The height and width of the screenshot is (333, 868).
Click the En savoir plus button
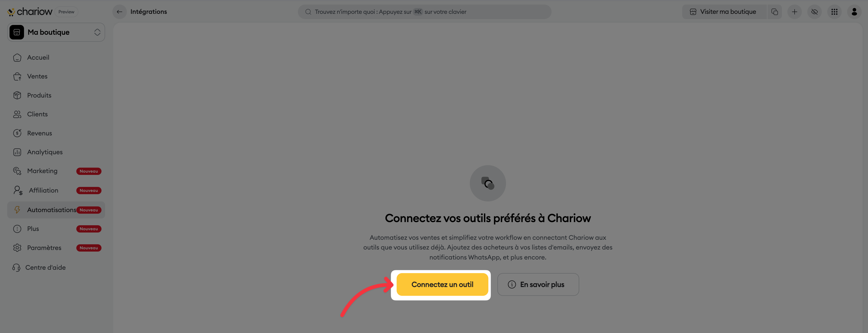tap(538, 284)
